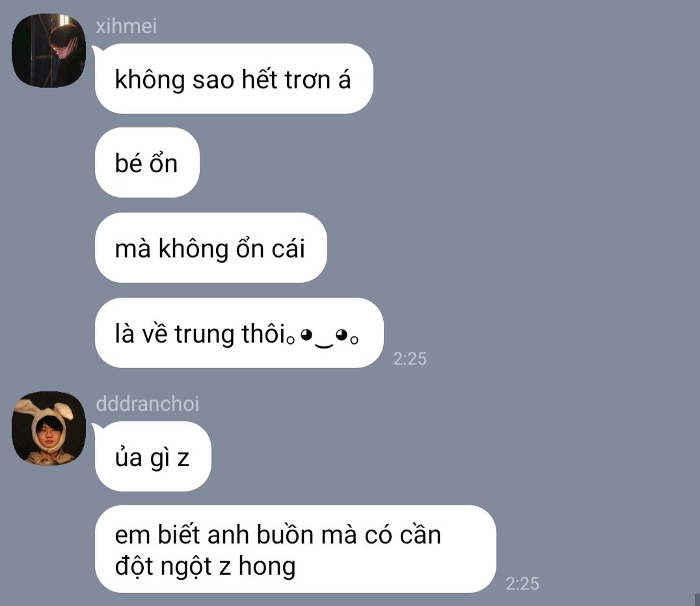Select the message starting "em biết anh buồn"
The width and height of the screenshot is (700, 606).
295,549
